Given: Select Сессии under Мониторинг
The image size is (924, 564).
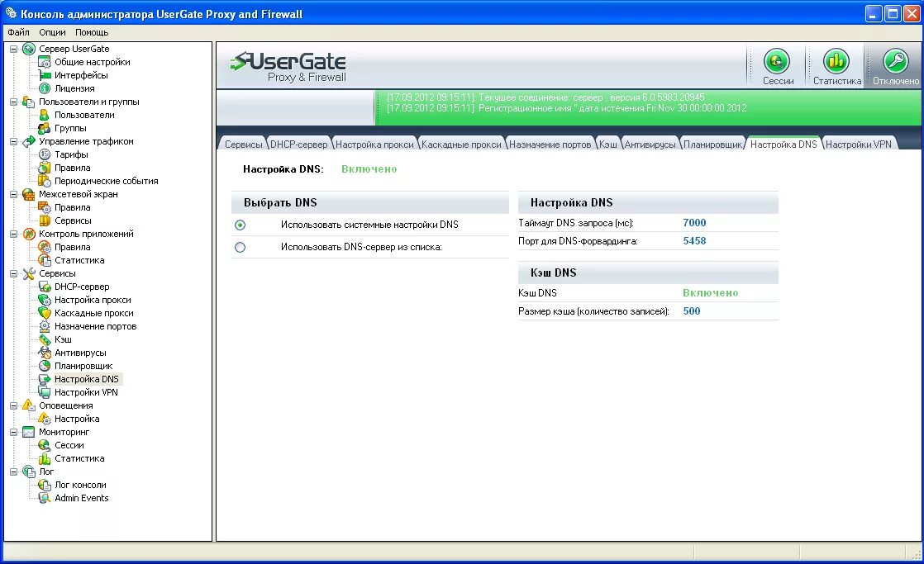Looking at the screenshot, I should pos(69,445).
